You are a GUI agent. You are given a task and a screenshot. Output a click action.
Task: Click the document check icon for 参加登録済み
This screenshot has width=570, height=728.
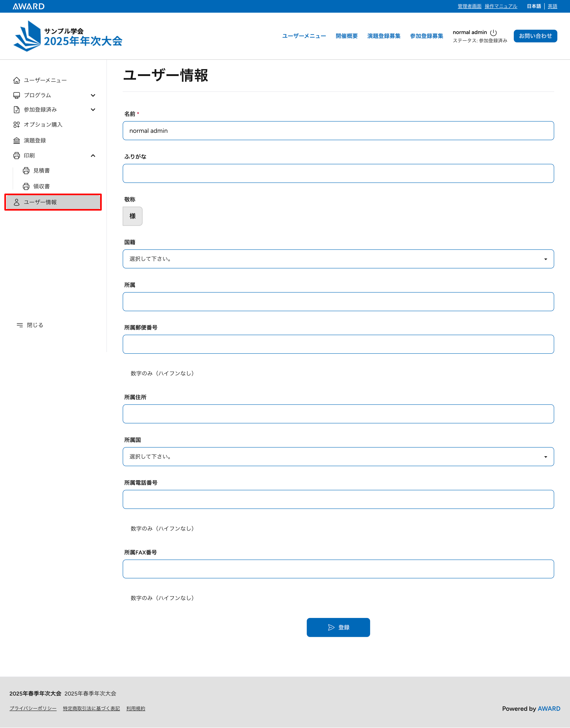16,110
